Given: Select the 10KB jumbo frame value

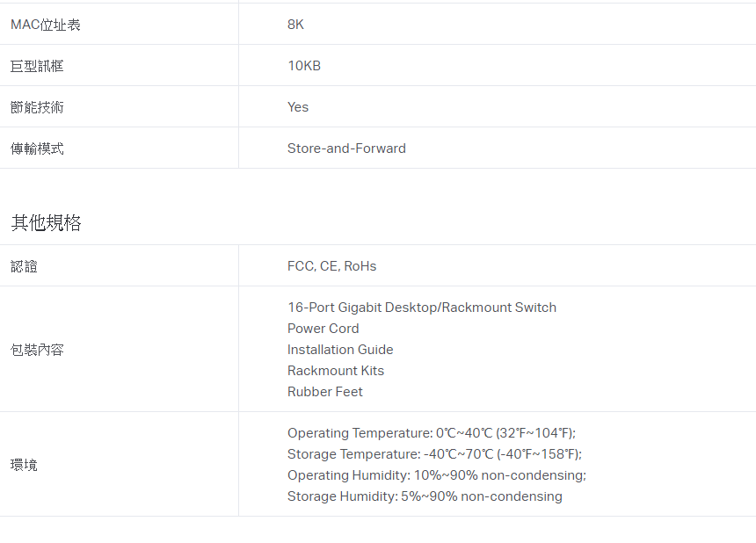Looking at the screenshot, I should point(304,66).
